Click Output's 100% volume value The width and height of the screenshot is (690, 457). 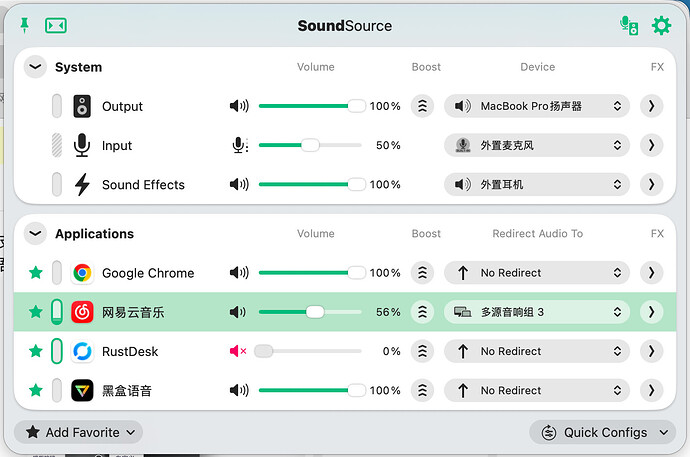click(385, 106)
